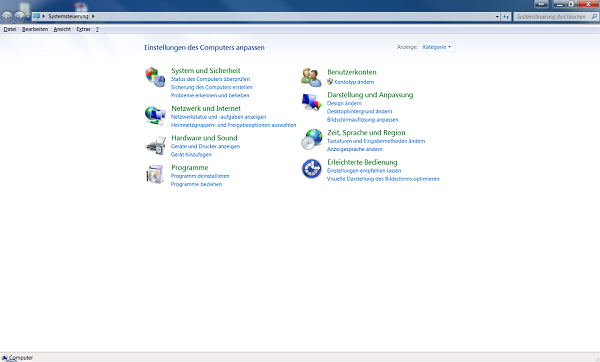
Task: Click the Programme box icon
Action: 155,174
